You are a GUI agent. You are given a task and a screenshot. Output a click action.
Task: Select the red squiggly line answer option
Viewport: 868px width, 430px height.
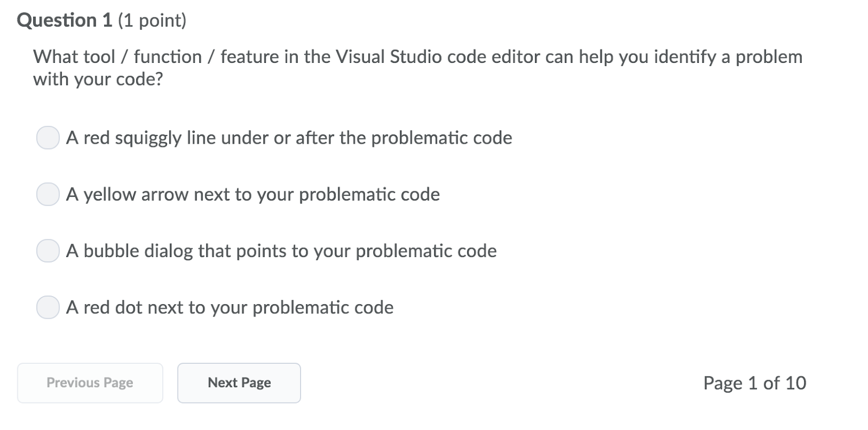click(x=48, y=138)
